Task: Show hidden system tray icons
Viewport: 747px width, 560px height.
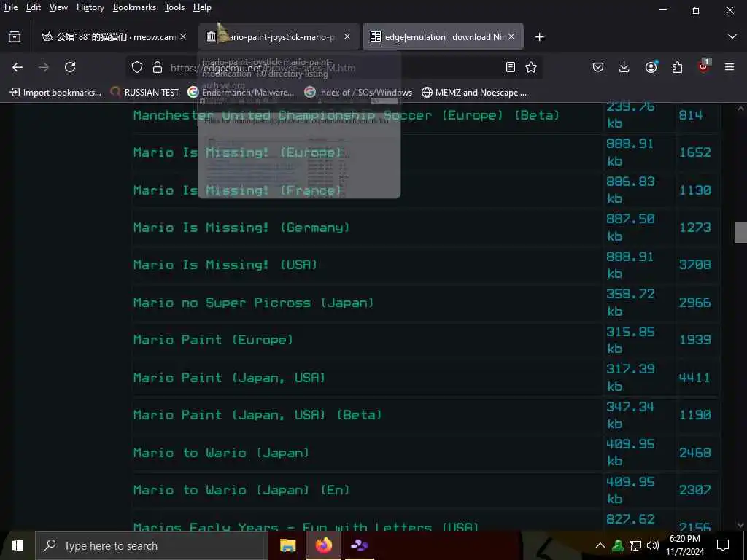Action: click(x=600, y=545)
